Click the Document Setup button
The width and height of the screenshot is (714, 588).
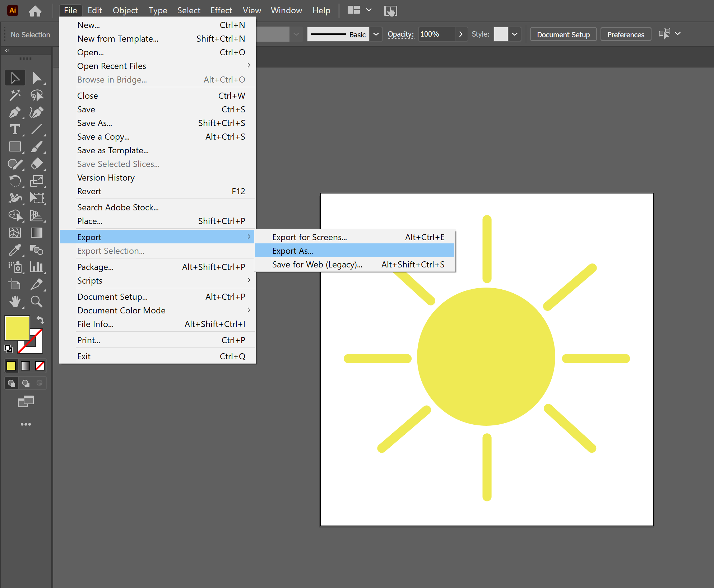[563, 34]
